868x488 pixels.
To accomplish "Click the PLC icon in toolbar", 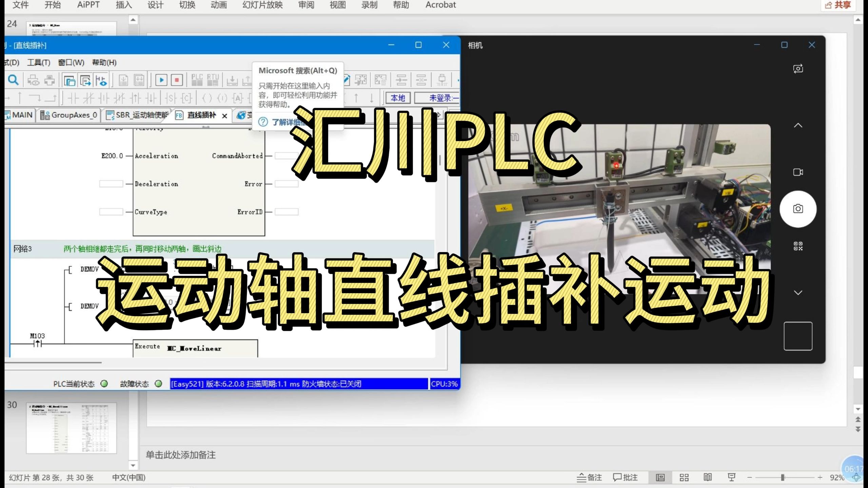I will pos(197,80).
